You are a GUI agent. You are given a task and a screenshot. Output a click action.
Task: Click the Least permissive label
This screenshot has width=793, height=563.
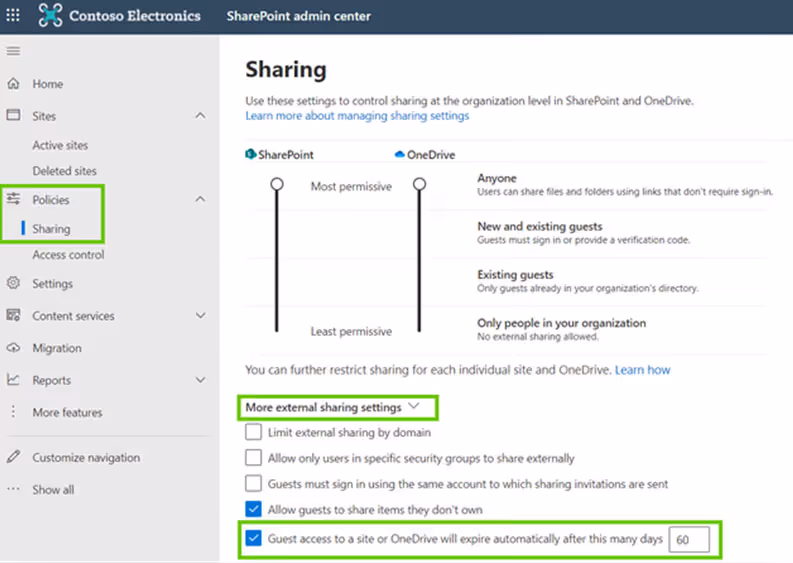point(351,331)
